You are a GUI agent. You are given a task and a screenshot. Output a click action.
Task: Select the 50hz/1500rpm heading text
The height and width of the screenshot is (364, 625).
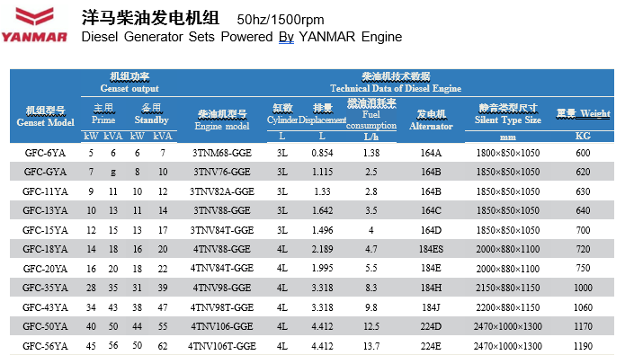pyautogui.click(x=281, y=20)
